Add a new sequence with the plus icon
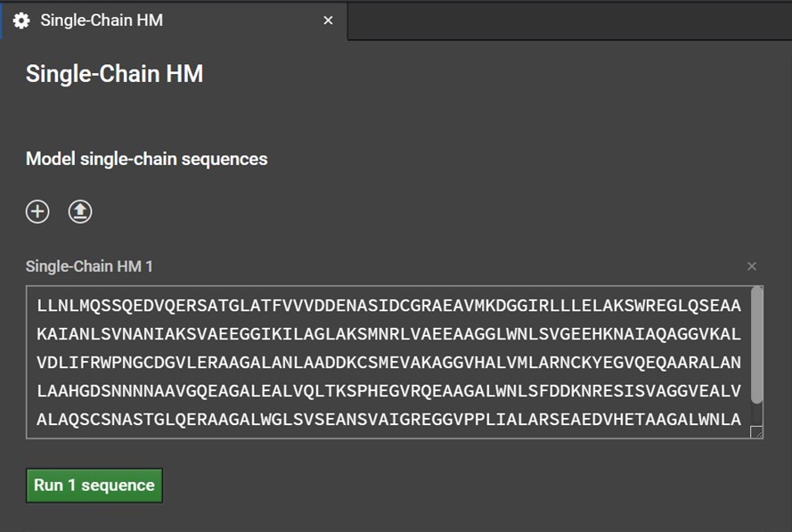 point(37,211)
